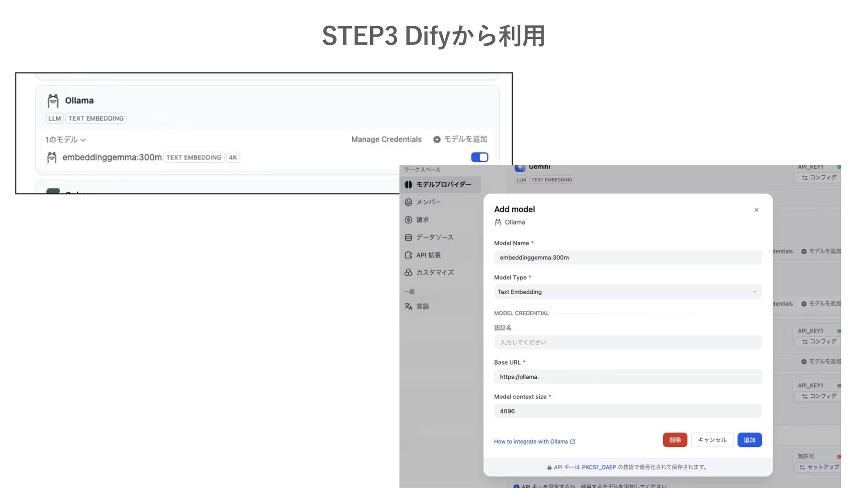The image size is (868, 488).
Task: Expand the 1のモデル model list chevron
Action: pos(83,140)
